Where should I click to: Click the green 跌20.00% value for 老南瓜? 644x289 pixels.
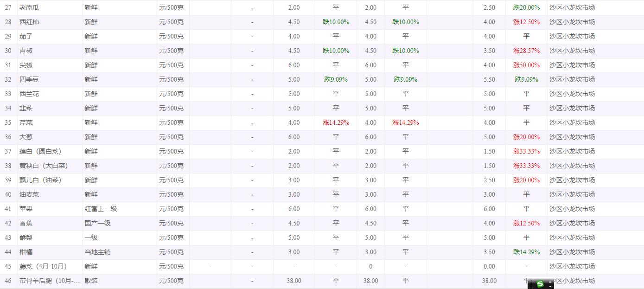(526, 7)
